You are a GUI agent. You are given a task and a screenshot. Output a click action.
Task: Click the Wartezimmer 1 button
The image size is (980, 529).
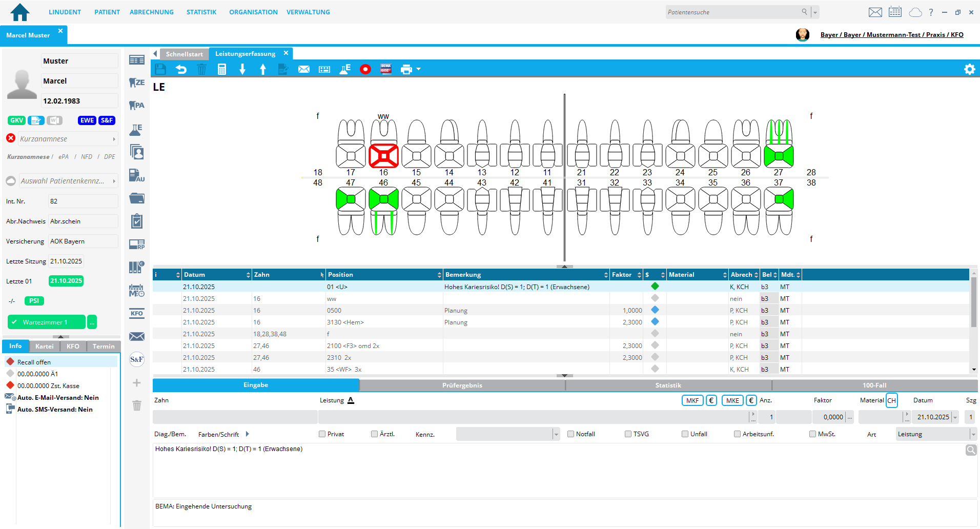tap(46, 322)
